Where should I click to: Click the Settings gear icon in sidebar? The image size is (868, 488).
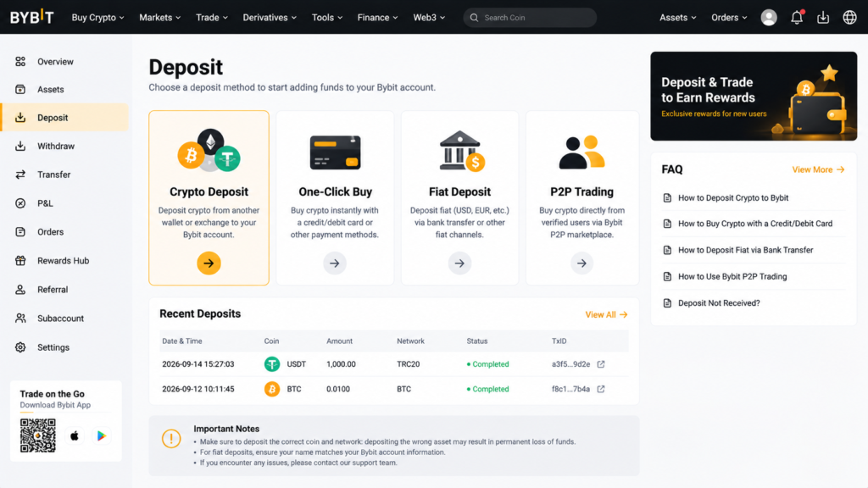click(20, 347)
